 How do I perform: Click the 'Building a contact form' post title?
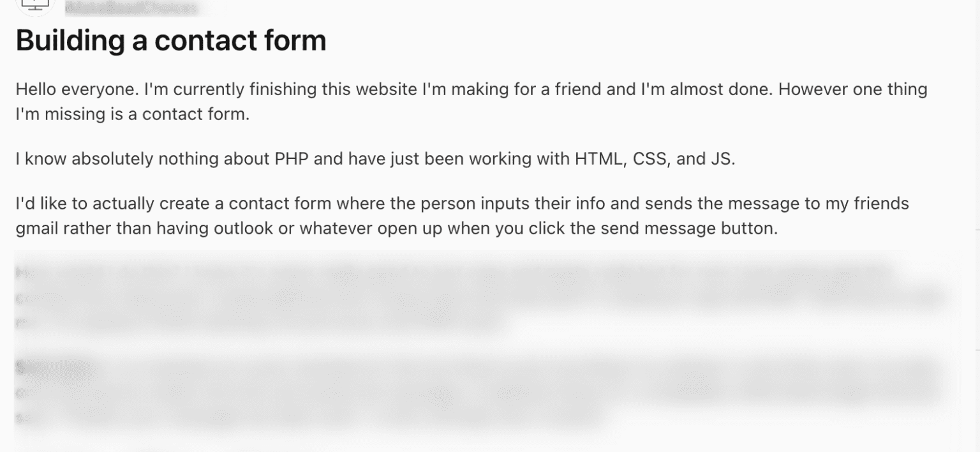click(x=171, y=41)
